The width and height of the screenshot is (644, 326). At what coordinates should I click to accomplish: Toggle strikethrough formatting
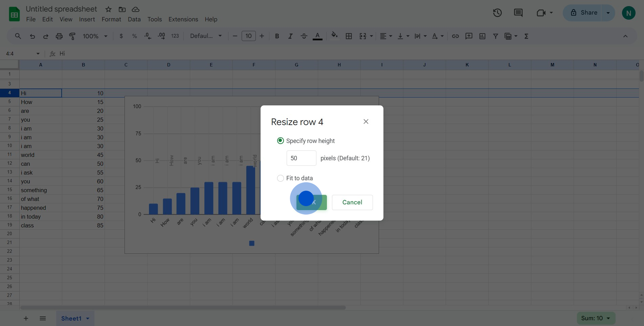tap(304, 36)
